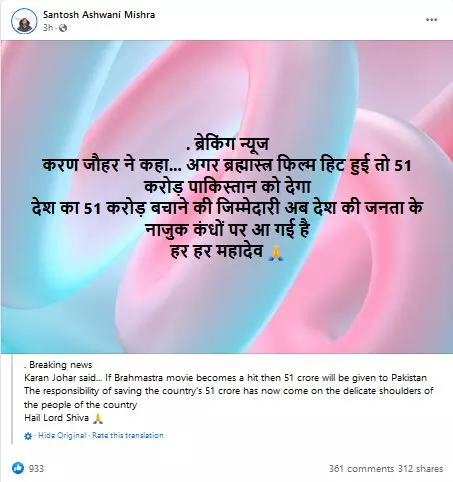Click the translation settings gear icon
Viewport: 453px width, 482px height.
tap(28, 436)
